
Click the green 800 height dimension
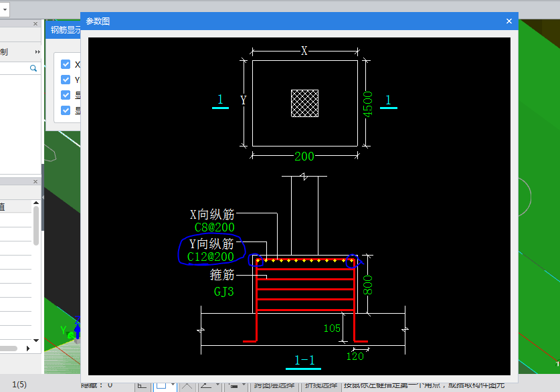(x=367, y=285)
